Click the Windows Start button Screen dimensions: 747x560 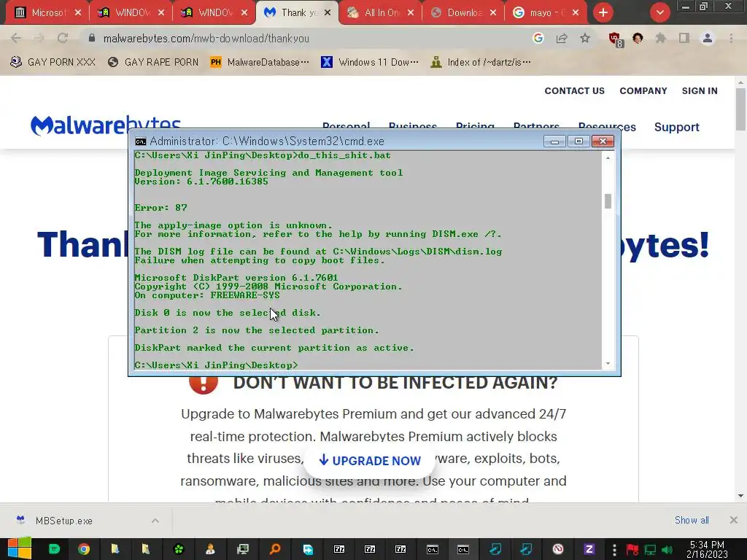pyautogui.click(x=20, y=548)
